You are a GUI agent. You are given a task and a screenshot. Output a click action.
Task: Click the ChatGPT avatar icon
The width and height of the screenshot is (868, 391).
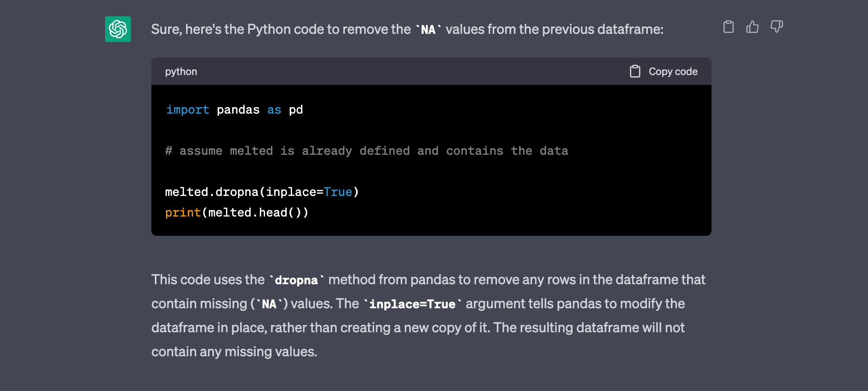[x=118, y=29]
